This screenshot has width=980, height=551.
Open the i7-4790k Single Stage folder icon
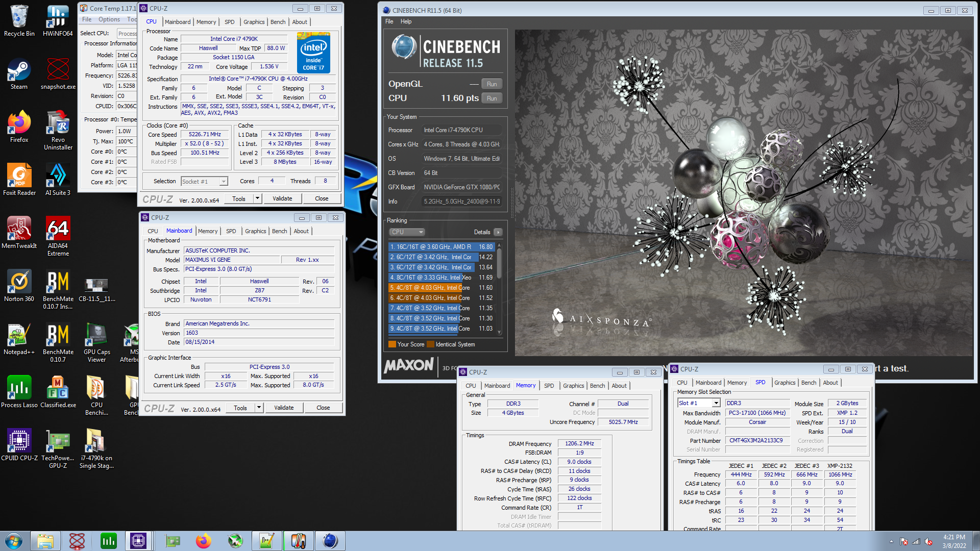pyautogui.click(x=96, y=448)
